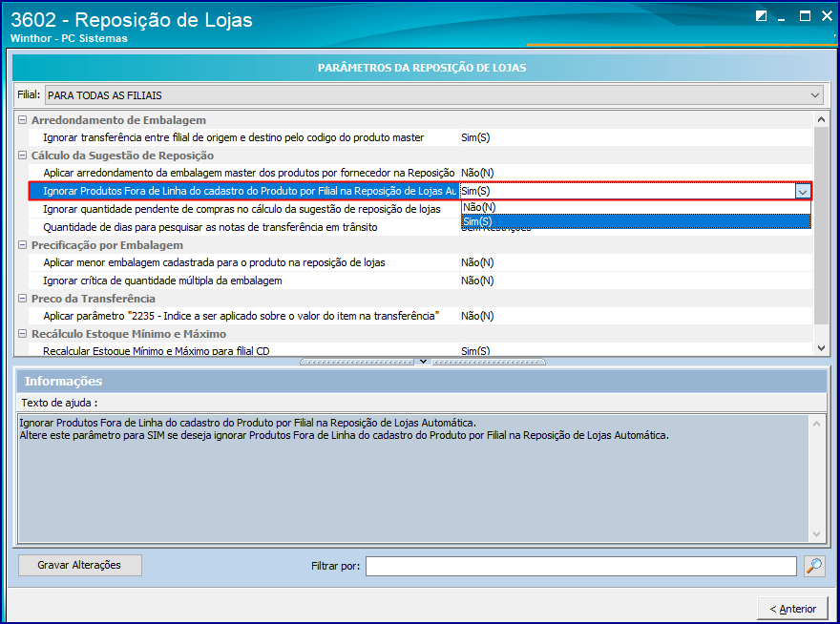Viewport: 840px width, 624px height.
Task: Collapse the Cálculo da Sugestão de Reposição group
Action: coord(23,156)
